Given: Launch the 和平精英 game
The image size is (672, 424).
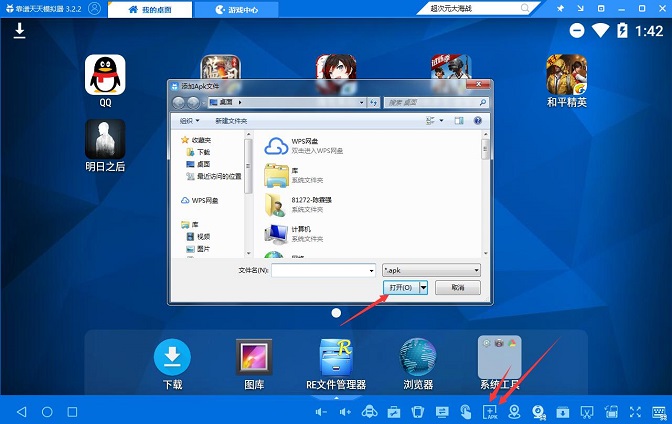Looking at the screenshot, I should click(567, 81).
